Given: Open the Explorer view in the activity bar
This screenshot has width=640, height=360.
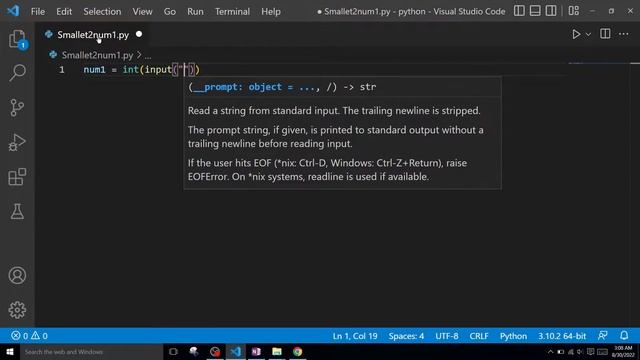Looking at the screenshot, I should pyautogui.click(x=17, y=39).
